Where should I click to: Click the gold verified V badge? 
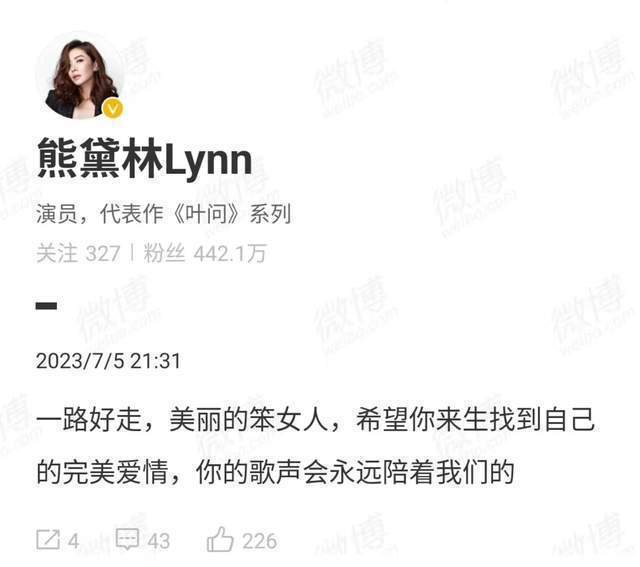click(x=113, y=109)
